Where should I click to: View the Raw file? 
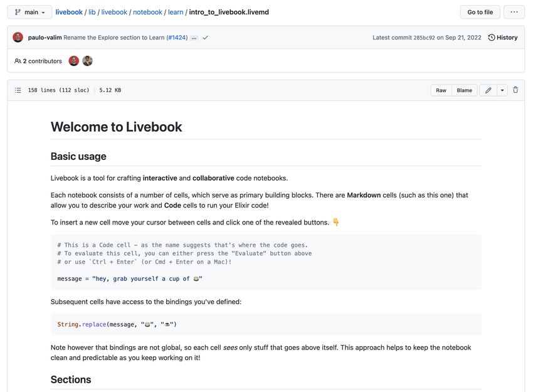pos(441,90)
